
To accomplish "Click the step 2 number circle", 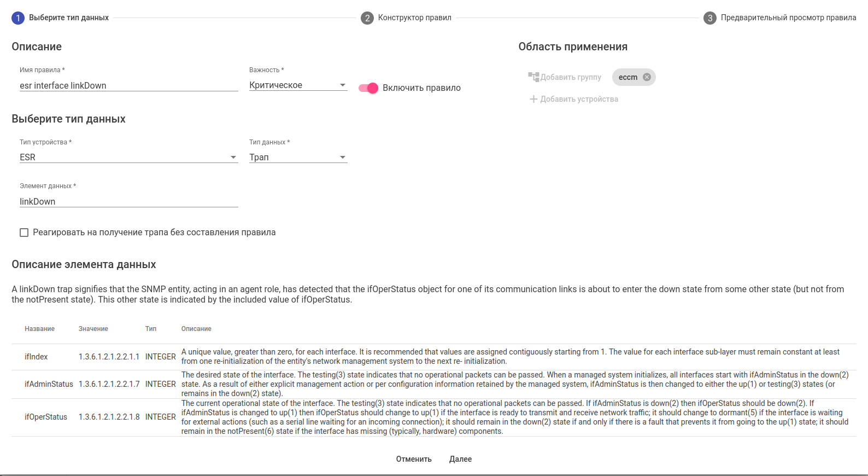I will [367, 18].
